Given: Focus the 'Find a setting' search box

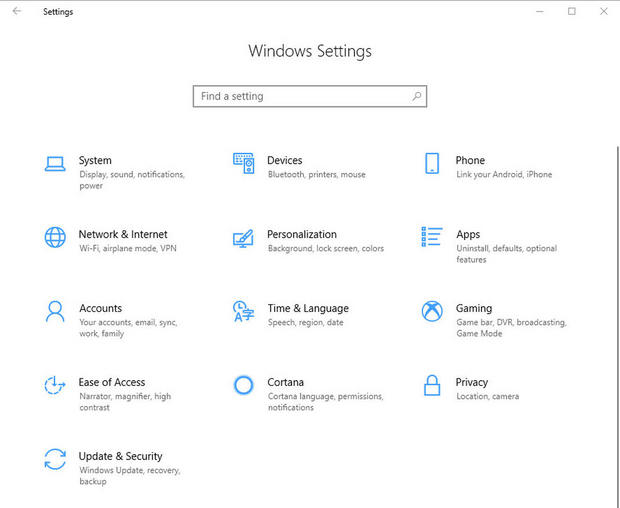Looking at the screenshot, I should click(300, 96).
